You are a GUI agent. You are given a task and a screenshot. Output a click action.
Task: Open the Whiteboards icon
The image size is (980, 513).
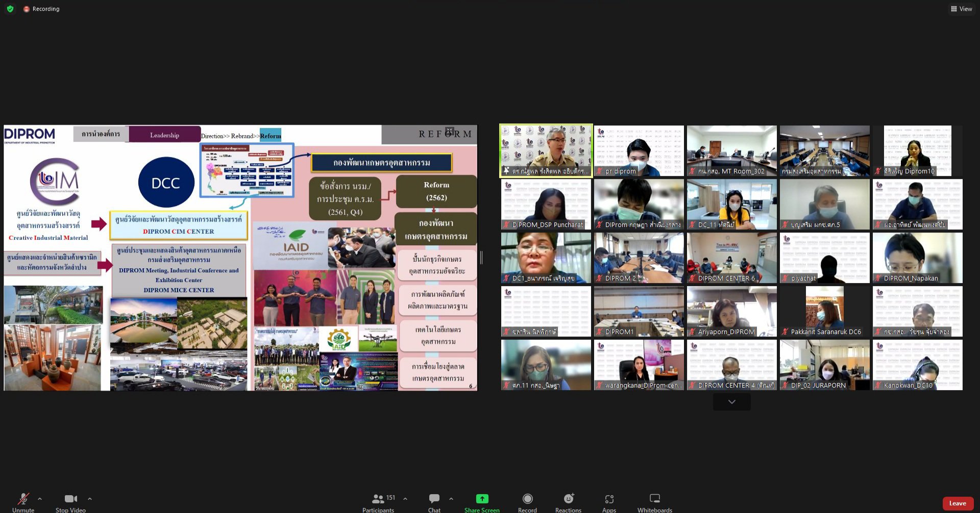(x=655, y=498)
